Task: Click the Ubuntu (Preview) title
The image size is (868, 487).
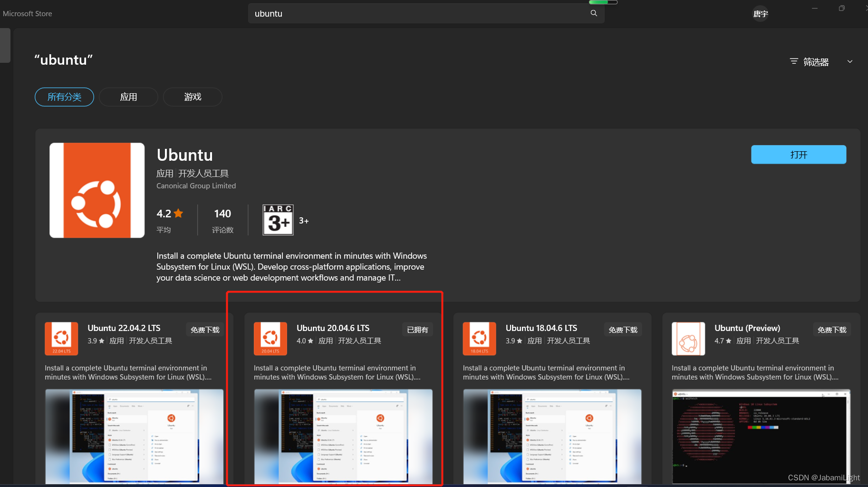Action: click(747, 328)
